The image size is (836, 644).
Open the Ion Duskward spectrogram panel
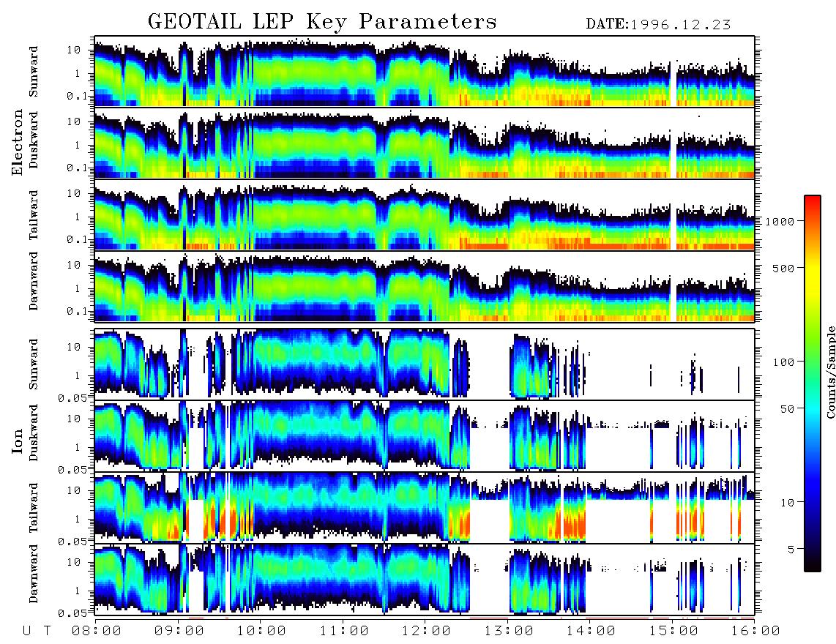pos(425,435)
